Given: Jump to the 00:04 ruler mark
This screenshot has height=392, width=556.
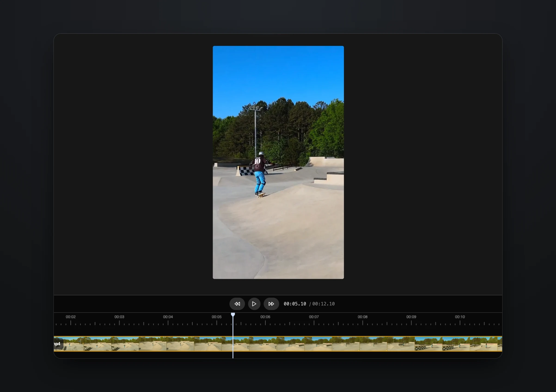Looking at the screenshot, I should [168, 317].
